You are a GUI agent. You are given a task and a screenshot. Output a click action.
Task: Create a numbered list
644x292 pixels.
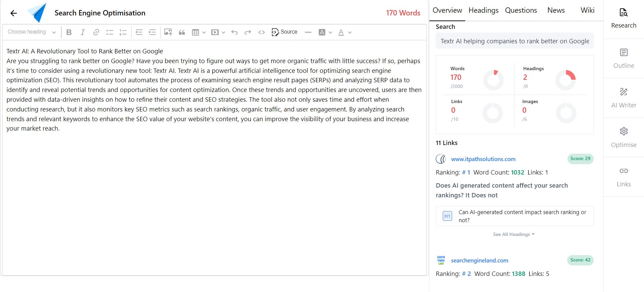123,32
